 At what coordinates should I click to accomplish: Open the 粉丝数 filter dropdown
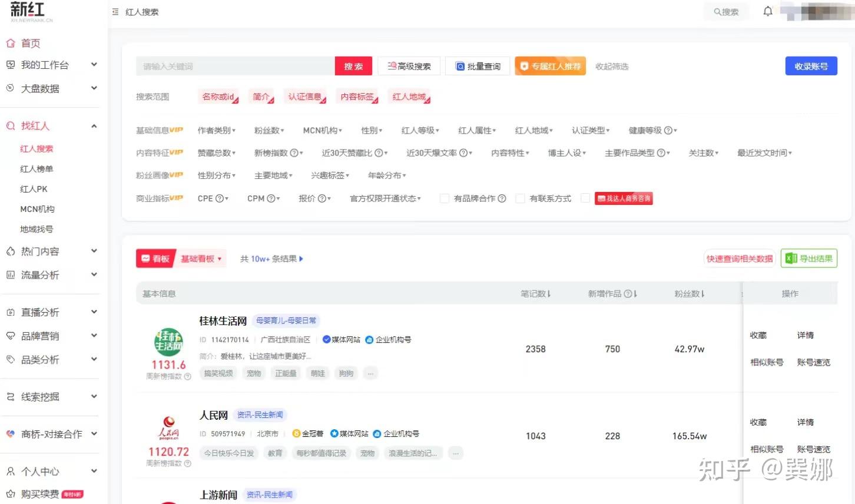point(269,130)
